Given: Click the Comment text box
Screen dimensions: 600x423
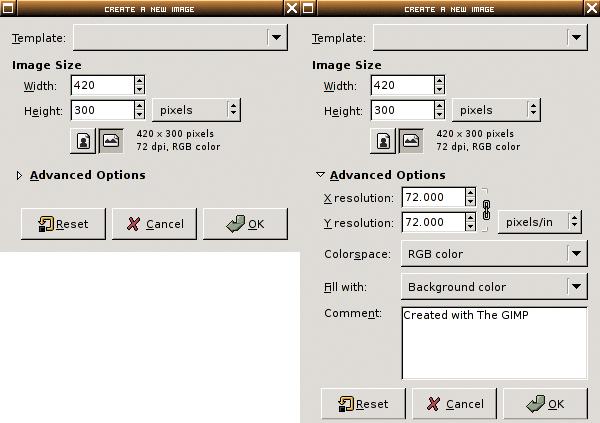Looking at the screenshot, I should (x=494, y=343).
